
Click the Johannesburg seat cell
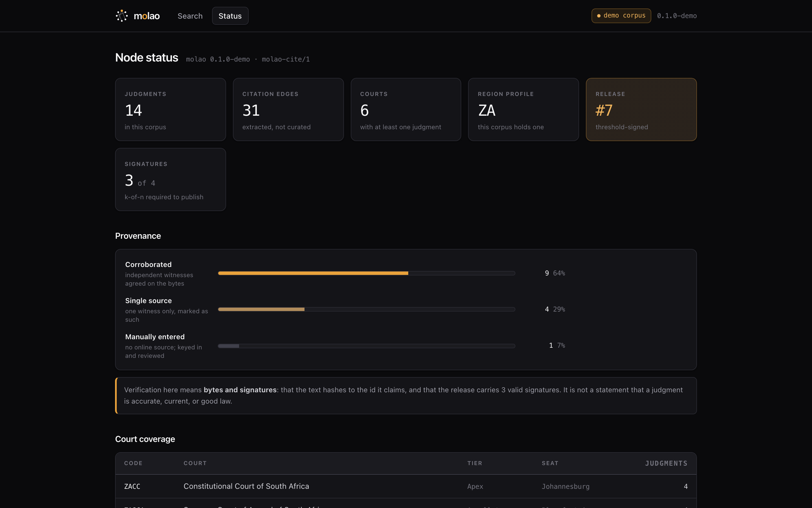(x=565, y=486)
